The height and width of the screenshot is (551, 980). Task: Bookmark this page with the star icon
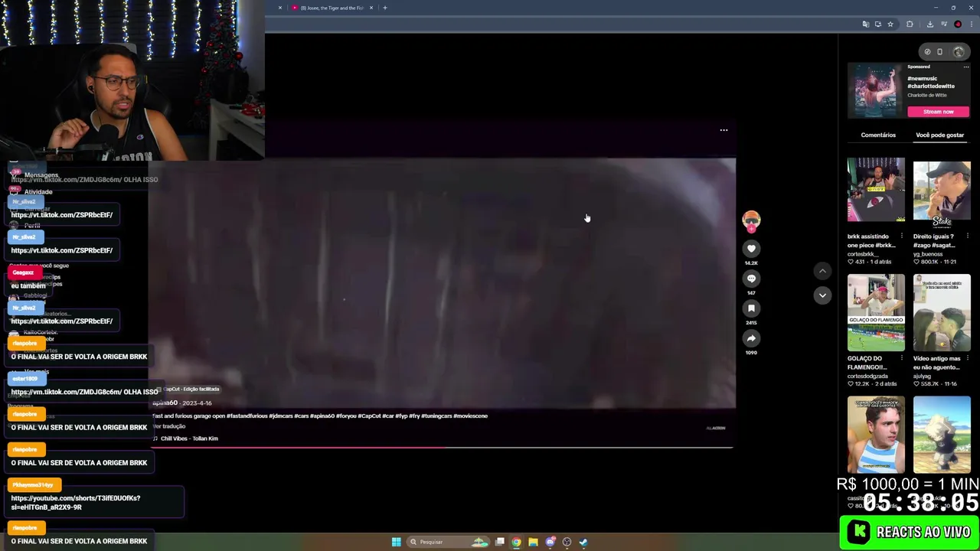[x=890, y=24]
